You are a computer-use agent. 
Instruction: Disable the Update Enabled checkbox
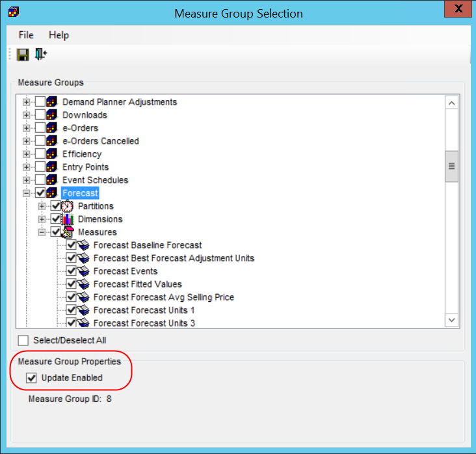click(x=31, y=378)
